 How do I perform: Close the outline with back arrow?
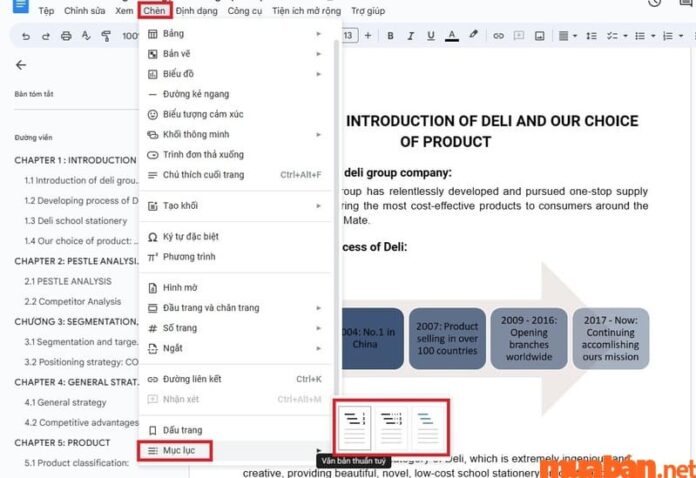(21, 65)
